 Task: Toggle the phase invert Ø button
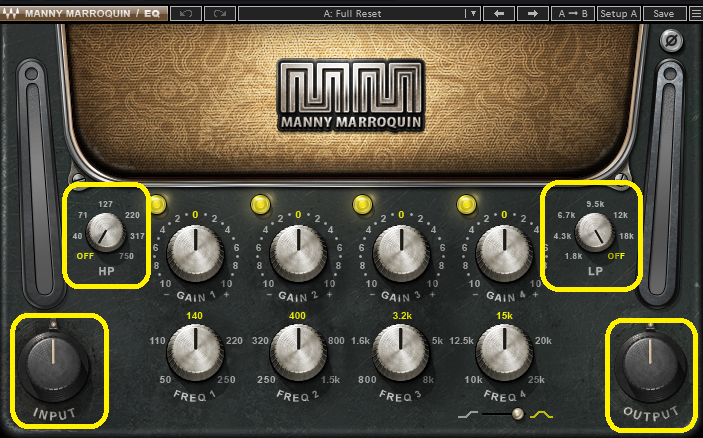[x=671, y=41]
